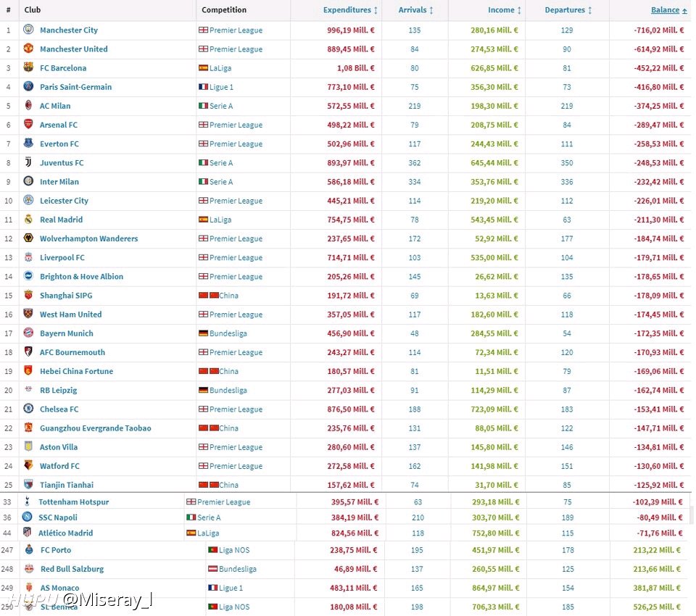This screenshot has height=616, width=696.
Task: Click the SSC Napoli crest icon
Action: click(x=27, y=517)
